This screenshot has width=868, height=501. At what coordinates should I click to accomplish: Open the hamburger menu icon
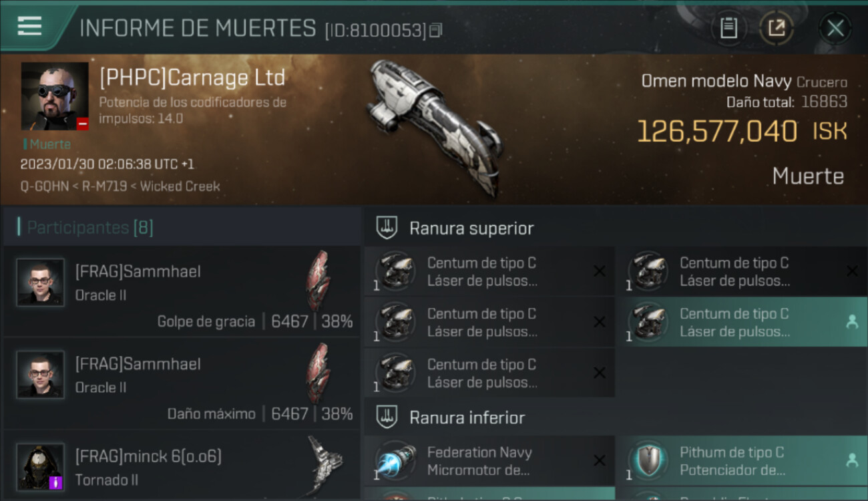[29, 26]
